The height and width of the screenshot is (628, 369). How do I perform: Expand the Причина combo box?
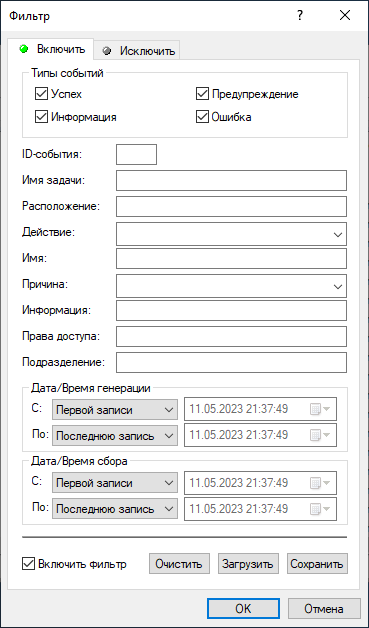[231, 286]
